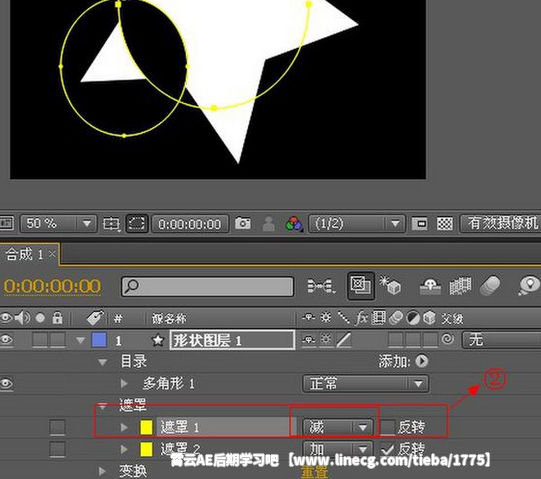The width and height of the screenshot is (541, 479).
Task: Click the fx effects column header
Action: 361,318
